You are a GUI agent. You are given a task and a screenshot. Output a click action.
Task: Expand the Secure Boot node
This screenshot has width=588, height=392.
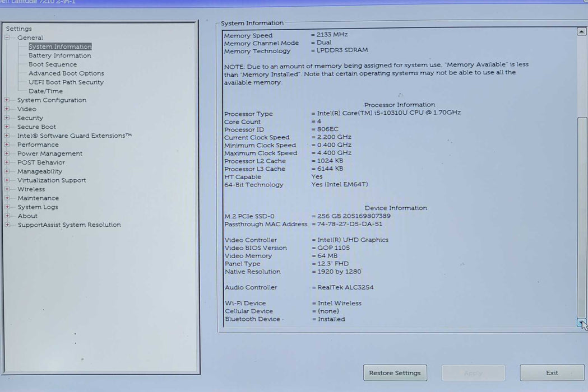coord(7,127)
